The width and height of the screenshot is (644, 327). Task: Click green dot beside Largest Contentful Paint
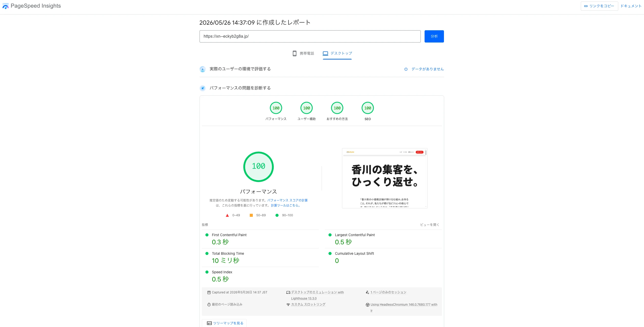pyautogui.click(x=330, y=235)
